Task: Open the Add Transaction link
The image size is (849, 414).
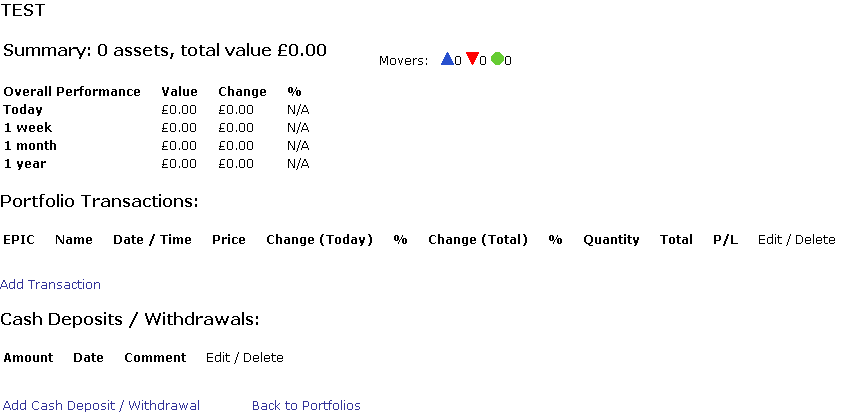Action: 50,285
